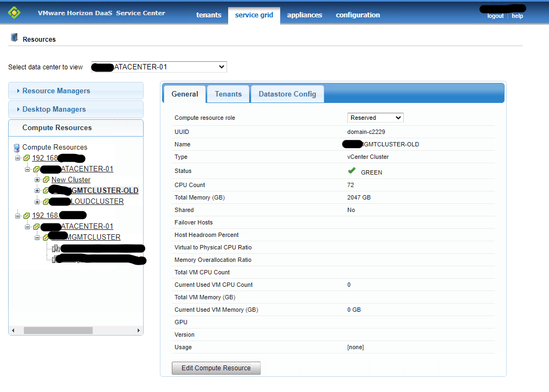Collapse the last MGMTCLUSTER node showing hosts
This screenshot has width=549, height=392.
pyautogui.click(x=37, y=237)
